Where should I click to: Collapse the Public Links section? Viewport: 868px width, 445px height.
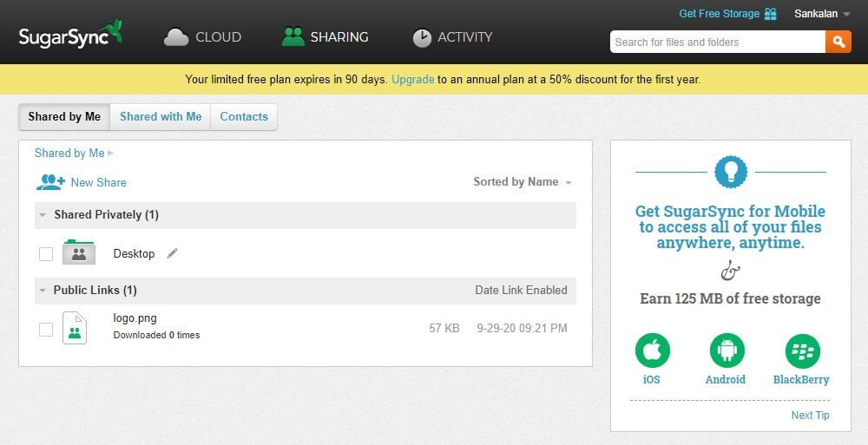click(x=43, y=290)
